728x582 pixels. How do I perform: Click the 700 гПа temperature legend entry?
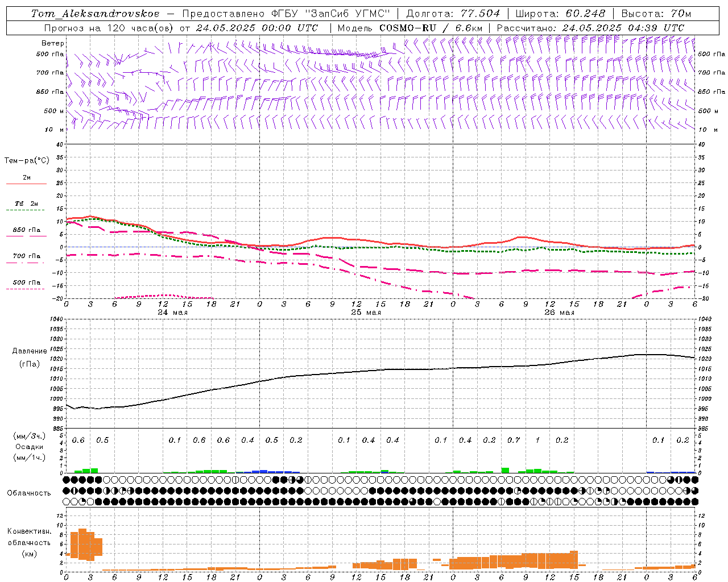tap(27, 256)
